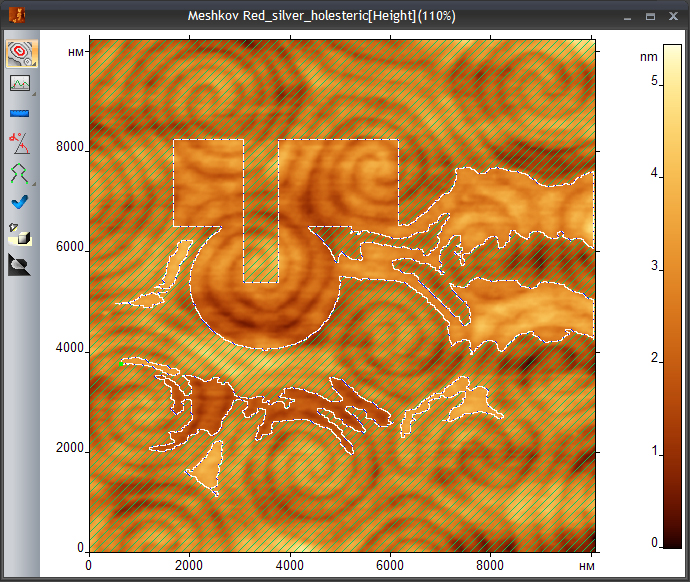Click the application icon in title bar

pos(17,15)
